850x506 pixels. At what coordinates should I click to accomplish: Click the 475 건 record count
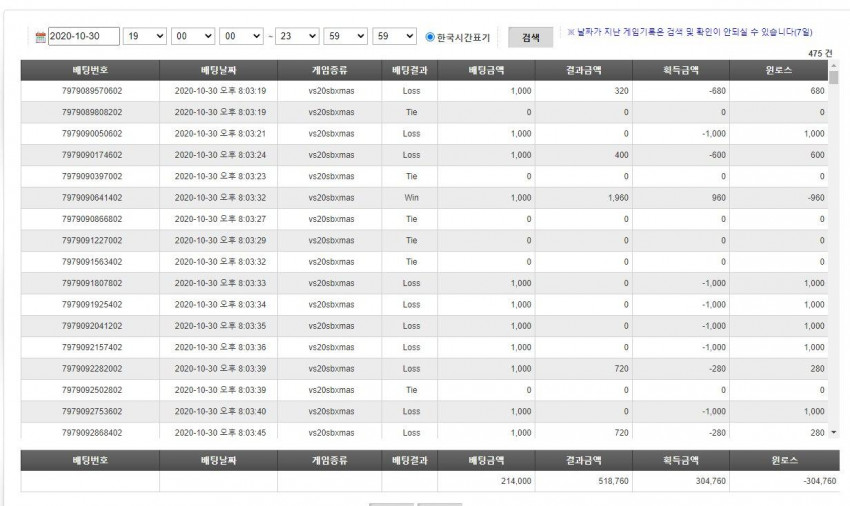(820, 53)
